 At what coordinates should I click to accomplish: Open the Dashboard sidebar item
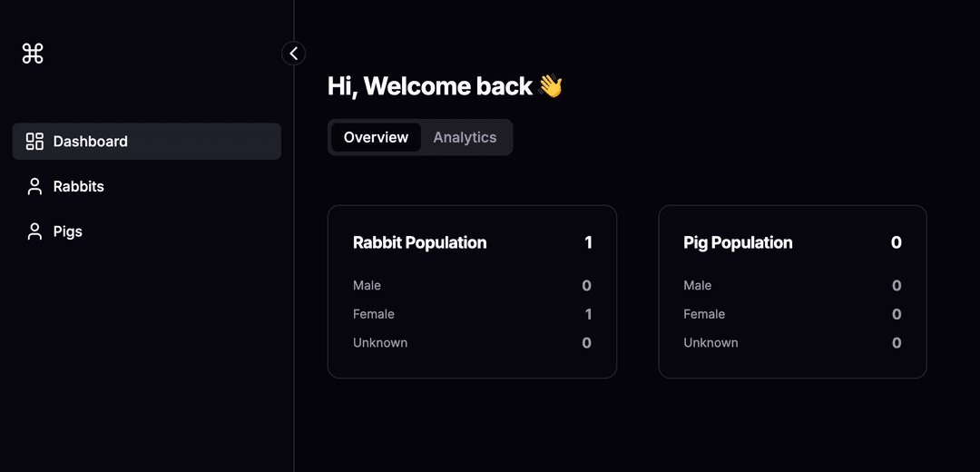tap(147, 142)
